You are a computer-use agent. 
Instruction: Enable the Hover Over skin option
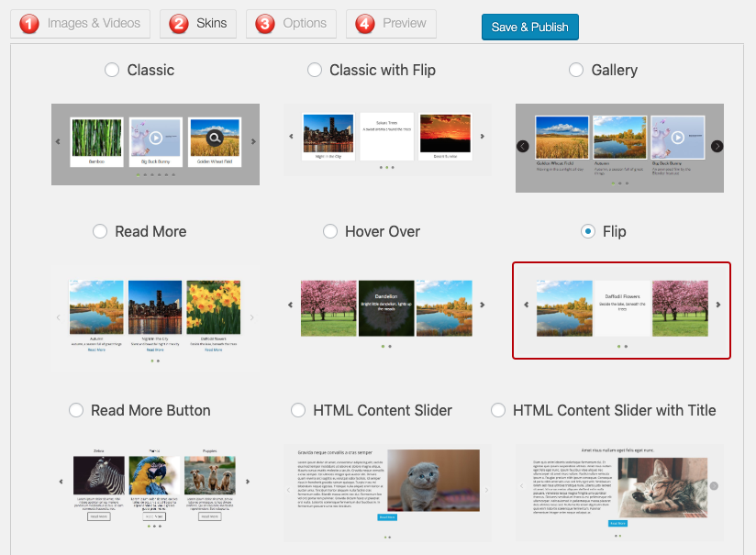click(x=330, y=231)
